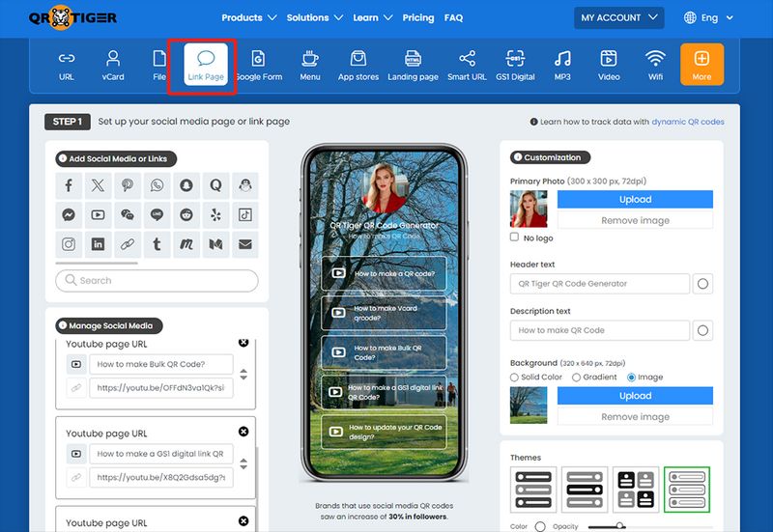
Task: Click Upload for the Primary Photo
Action: (x=635, y=200)
